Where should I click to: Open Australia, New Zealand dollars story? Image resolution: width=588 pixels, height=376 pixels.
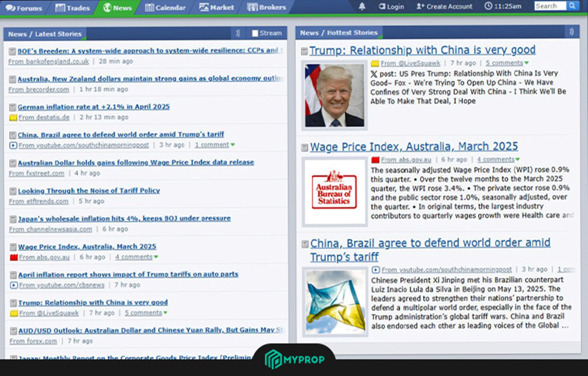(150, 78)
